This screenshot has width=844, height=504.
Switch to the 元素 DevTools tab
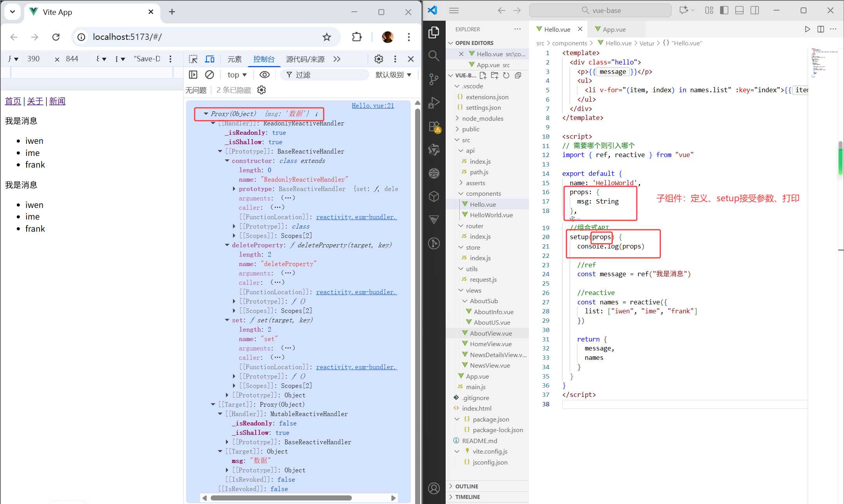pyautogui.click(x=235, y=59)
